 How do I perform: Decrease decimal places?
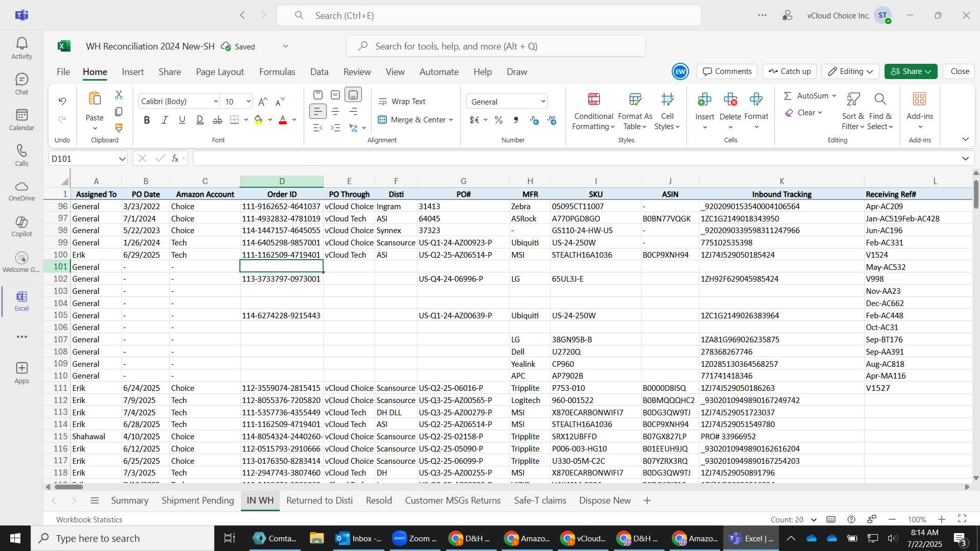click(x=552, y=120)
